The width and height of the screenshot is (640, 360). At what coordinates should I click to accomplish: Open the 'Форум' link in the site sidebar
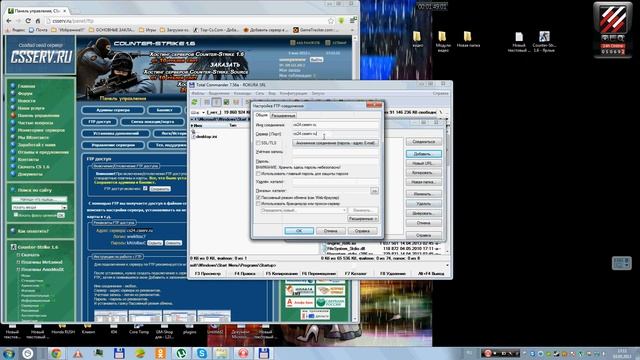coord(25,93)
